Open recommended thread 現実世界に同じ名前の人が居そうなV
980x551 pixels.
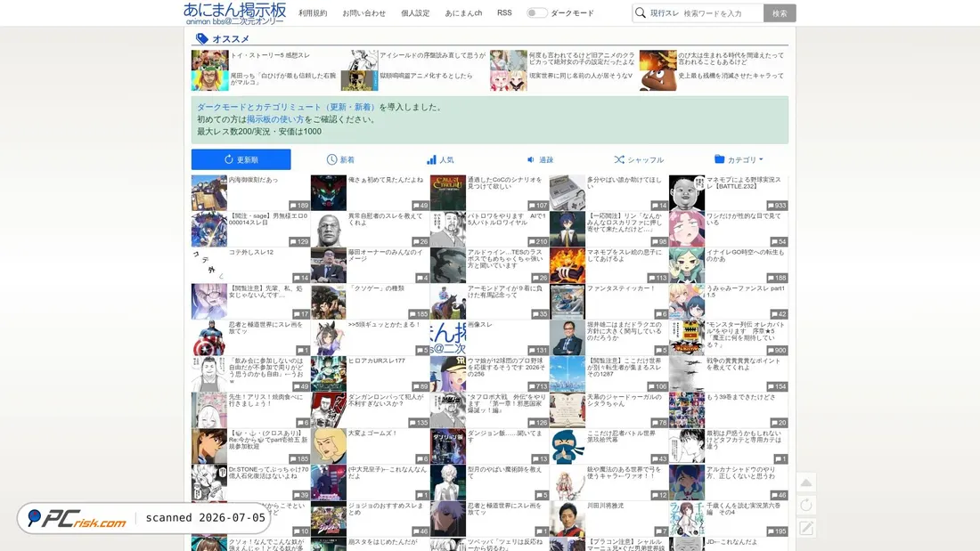(x=581, y=76)
